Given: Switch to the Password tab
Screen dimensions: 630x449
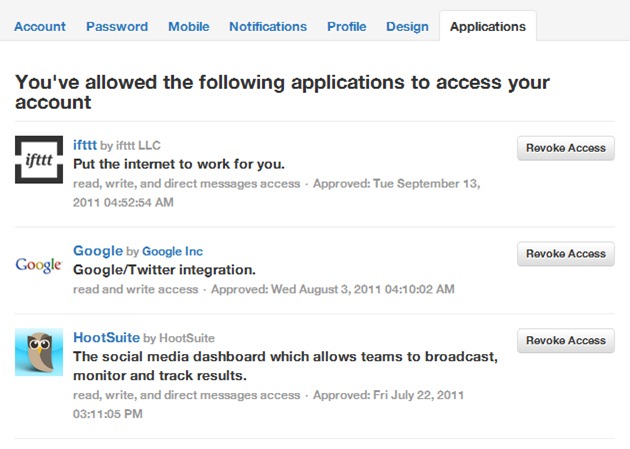Looking at the screenshot, I should pyautogui.click(x=117, y=27).
